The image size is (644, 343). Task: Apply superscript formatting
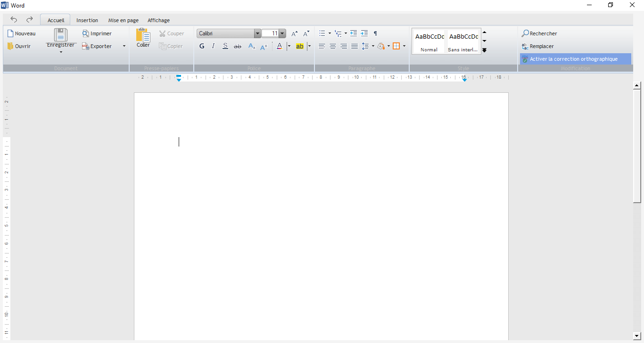(x=264, y=46)
